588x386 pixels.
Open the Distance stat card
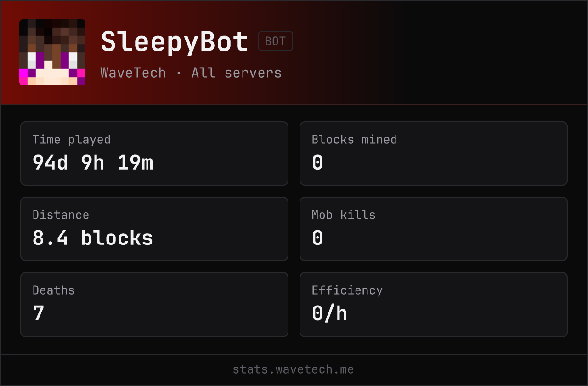(x=154, y=229)
